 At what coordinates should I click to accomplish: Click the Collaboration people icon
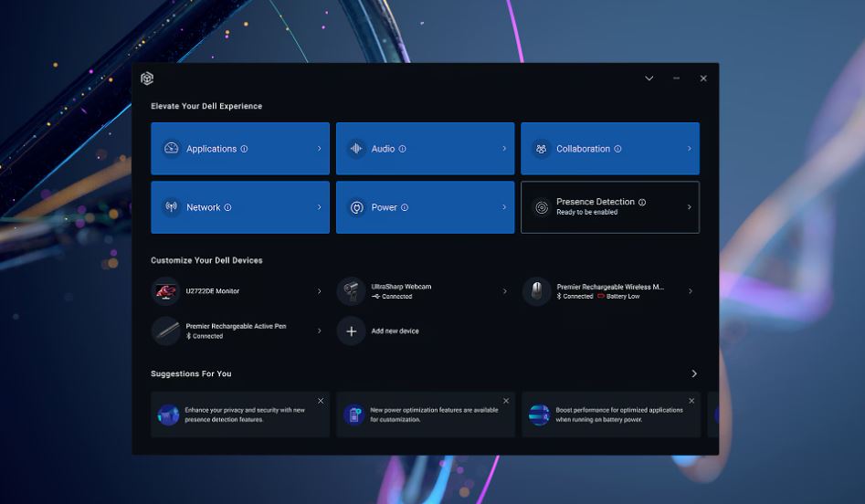pos(541,149)
